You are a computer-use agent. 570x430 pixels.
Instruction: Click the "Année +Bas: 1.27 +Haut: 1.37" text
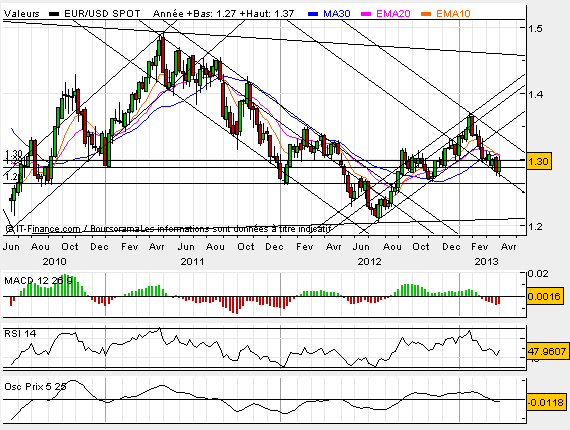coord(224,14)
